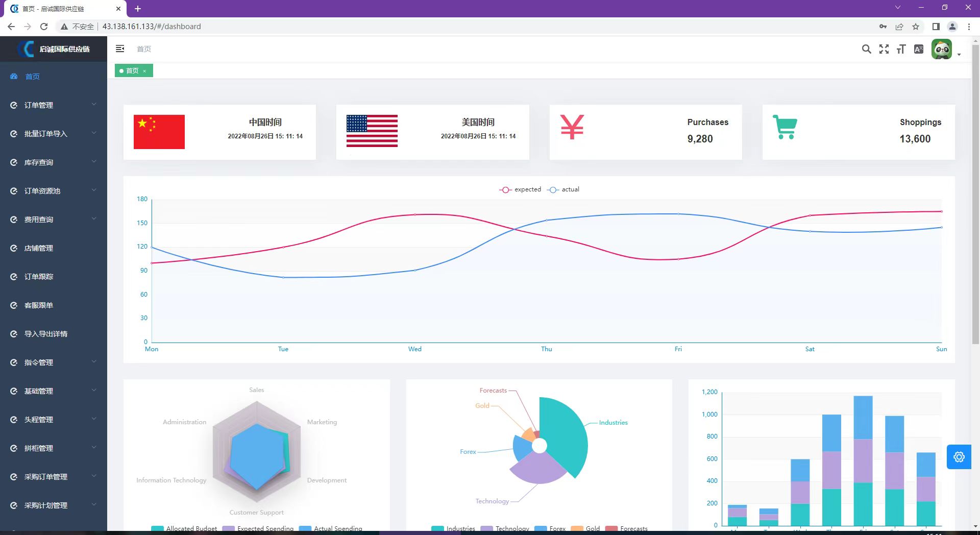Image resolution: width=980 pixels, height=535 pixels.
Task: Toggle the expected series in chart legend
Action: [520, 189]
